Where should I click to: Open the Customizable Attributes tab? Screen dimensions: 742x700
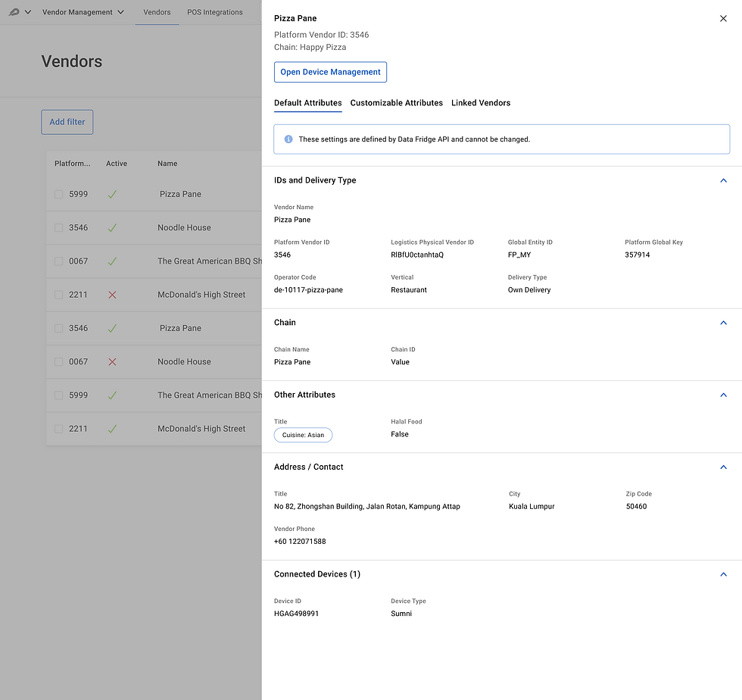[395, 102]
